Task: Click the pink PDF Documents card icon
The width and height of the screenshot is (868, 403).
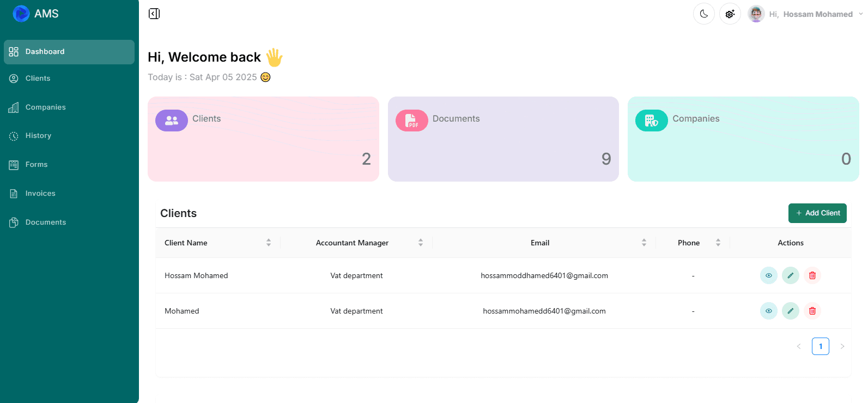Action: 412,121
